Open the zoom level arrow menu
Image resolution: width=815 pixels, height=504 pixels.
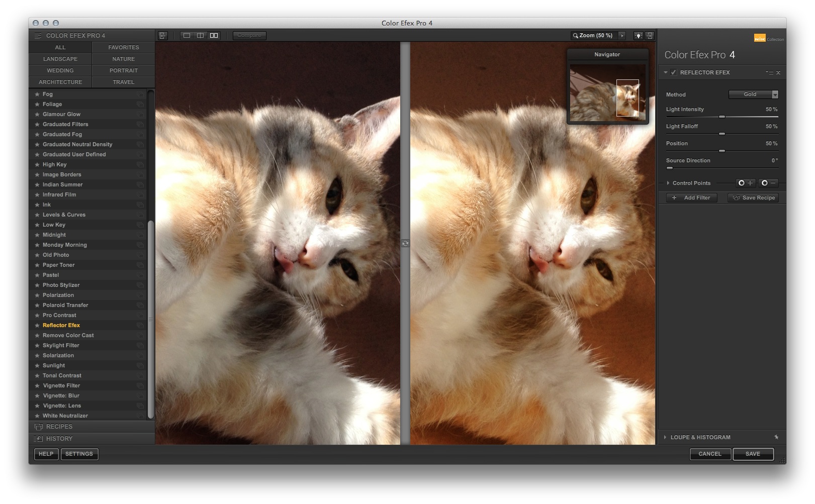click(x=622, y=36)
